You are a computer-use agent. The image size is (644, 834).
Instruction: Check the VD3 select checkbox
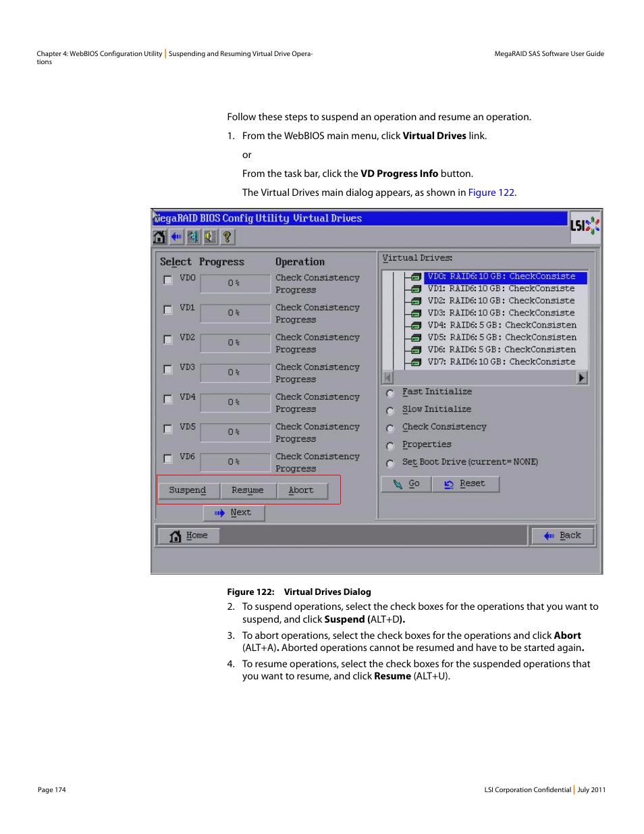coord(167,369)
